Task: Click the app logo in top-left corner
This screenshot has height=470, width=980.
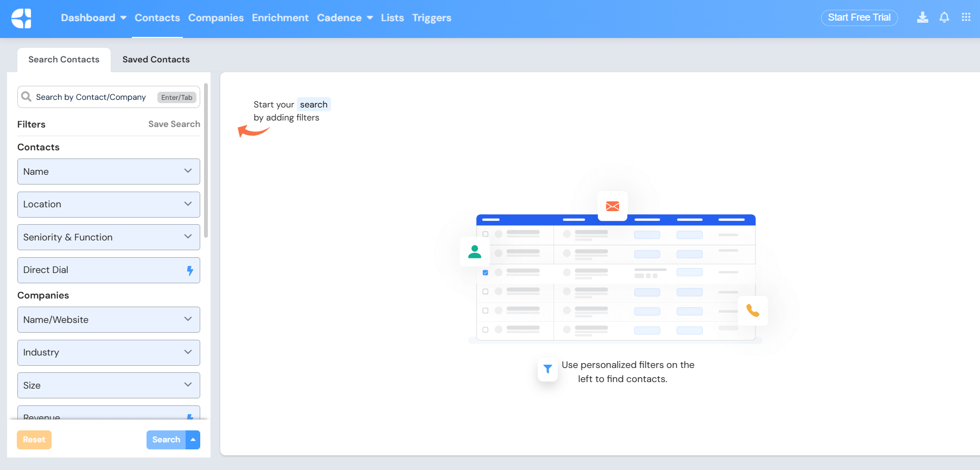Action: click(21, 18)
